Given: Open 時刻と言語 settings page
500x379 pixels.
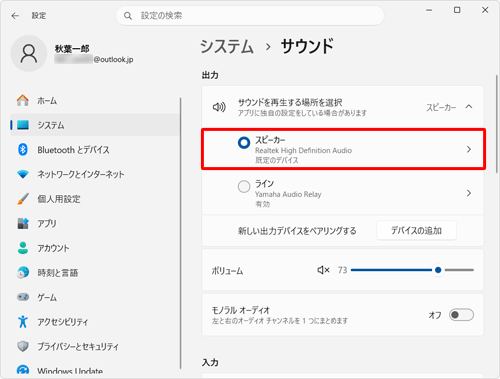Looking at the screenshot, I should pyautogui.click(x=95, y=273).
